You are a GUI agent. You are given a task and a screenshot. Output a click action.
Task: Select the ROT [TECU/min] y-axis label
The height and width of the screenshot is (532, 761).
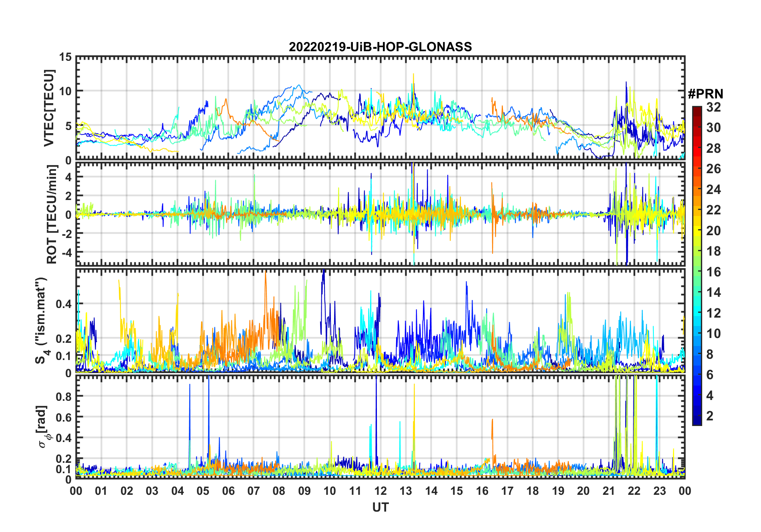pos(52,215)
